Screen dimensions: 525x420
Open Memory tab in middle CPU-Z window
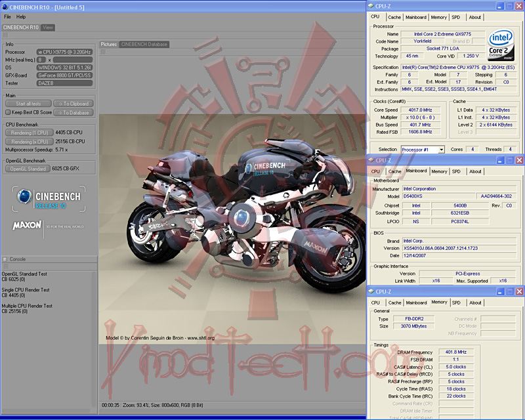pyautogui.click(x=439, y=171)
